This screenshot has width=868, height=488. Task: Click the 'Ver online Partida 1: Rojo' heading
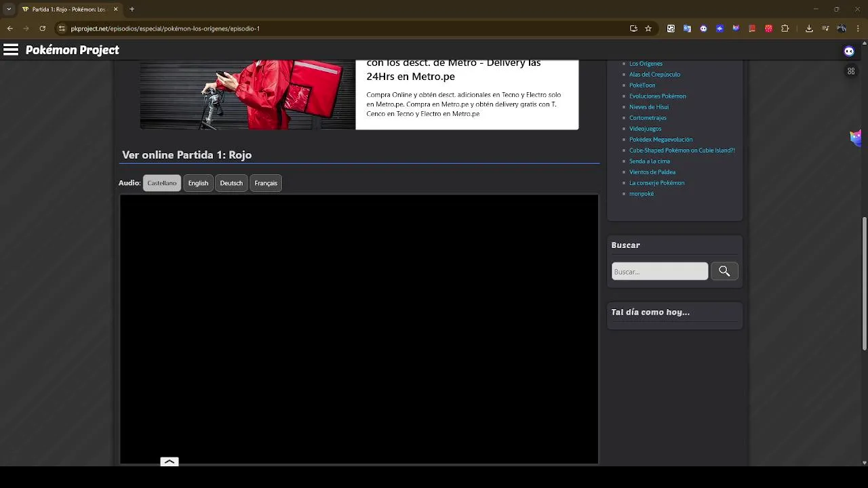[x=187, y=155]
